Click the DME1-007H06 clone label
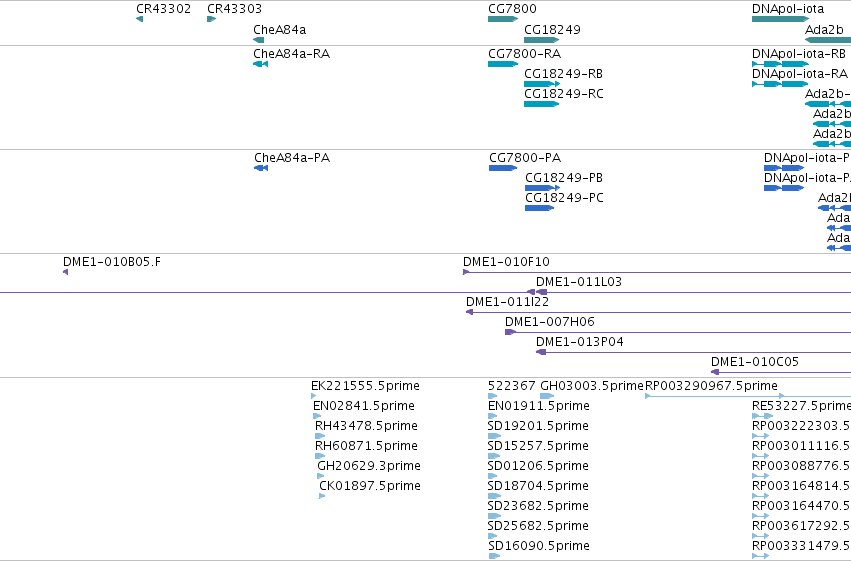 pos(550,322)
